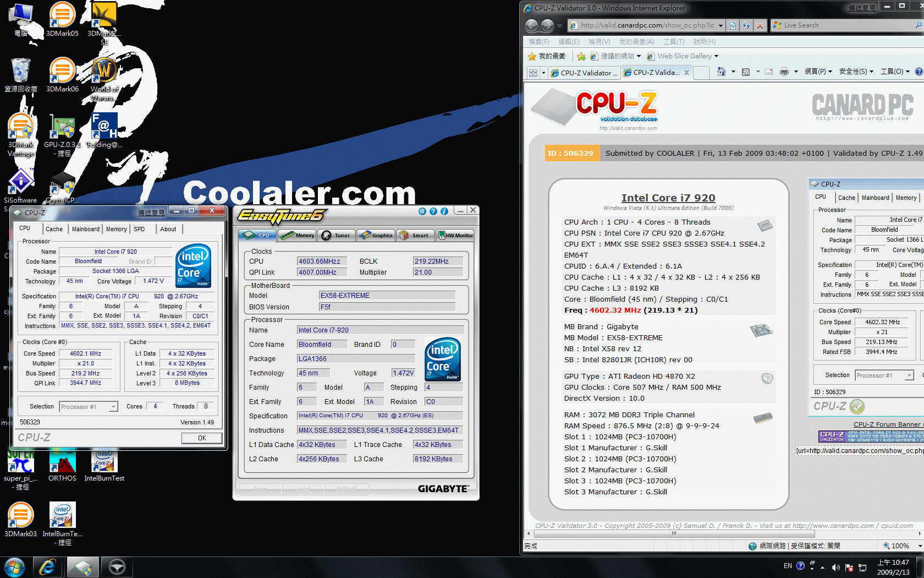Click EasyTune6 email (@) icon
Viewport: 924px width, 578px height.
pos(422,211)
